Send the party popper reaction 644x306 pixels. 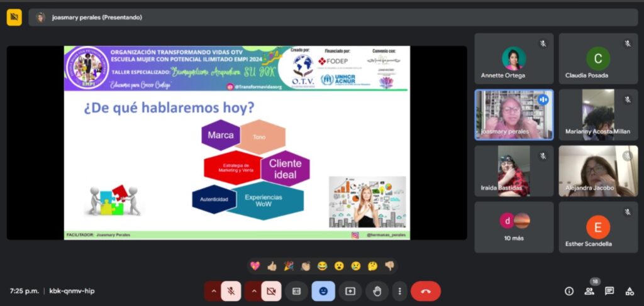click(x=289, y=266)
